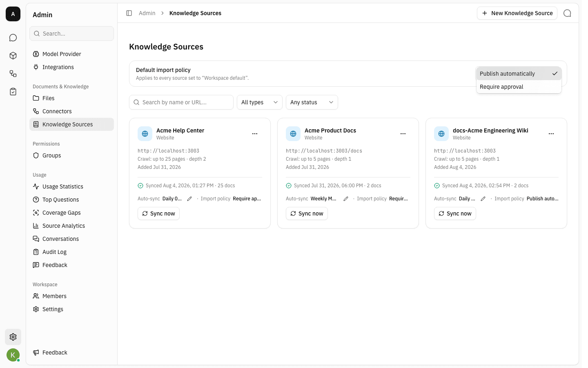Edit auto-sync schedule for Acme Help Center
588x368 pixels.
[x=189, y=199]
